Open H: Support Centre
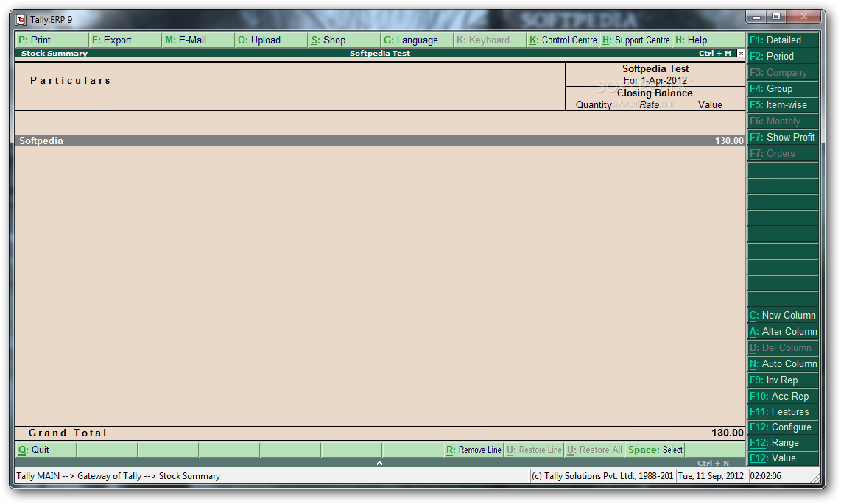This screenshot has height=504, width=841. (636, 40)
